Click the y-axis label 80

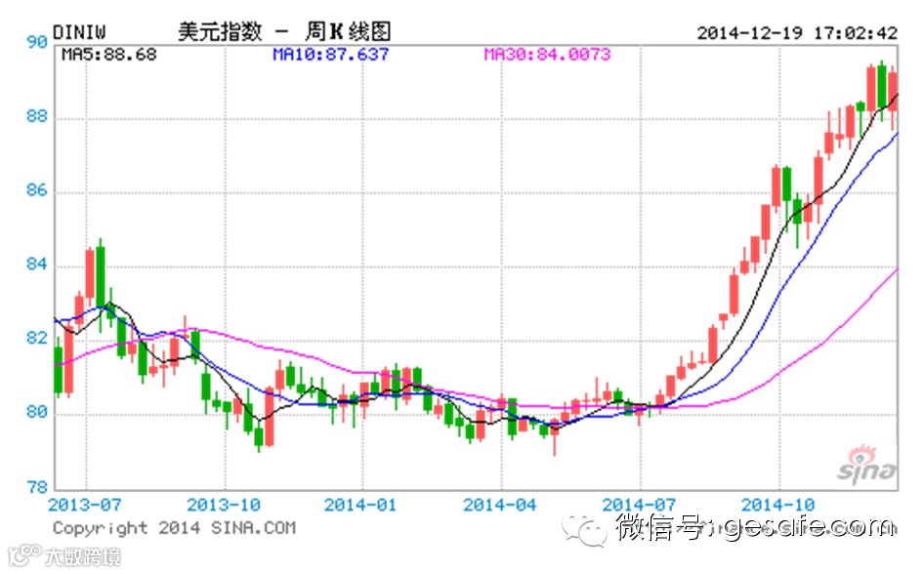pos(36,412)
